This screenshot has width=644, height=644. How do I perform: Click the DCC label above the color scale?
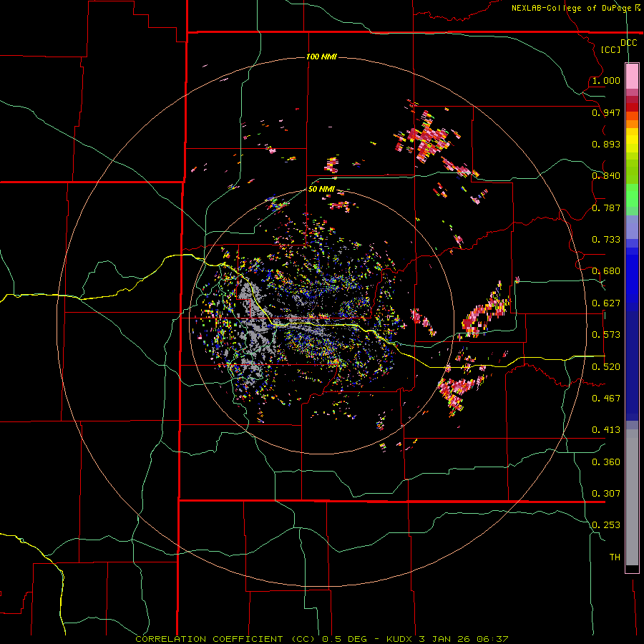coord(628,42)
